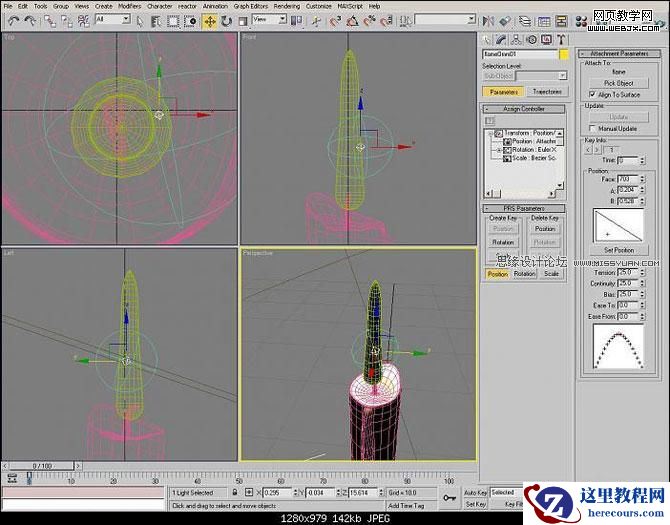Open the Rendering menu
Screen dimensions: 670x525
(286, 6)
